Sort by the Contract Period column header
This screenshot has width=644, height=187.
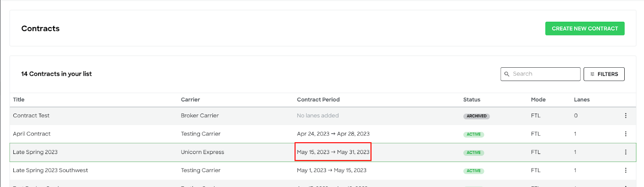coord(318,100)
